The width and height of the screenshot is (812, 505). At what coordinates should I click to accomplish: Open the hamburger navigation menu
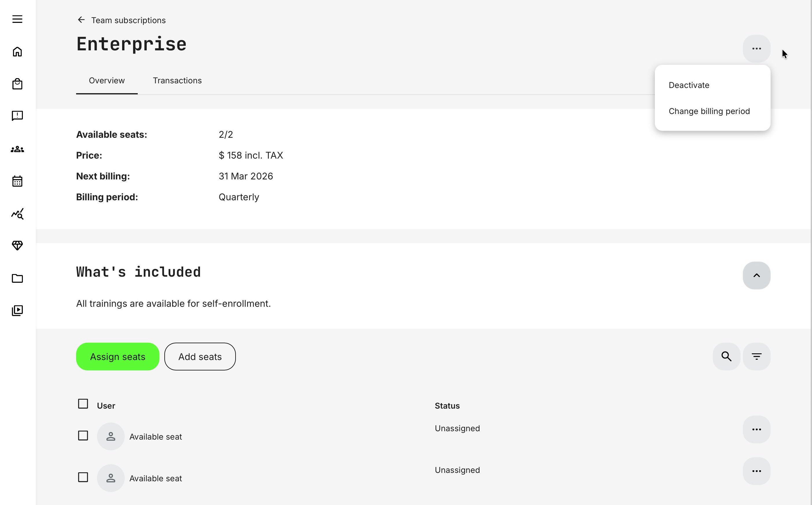(17, 19)
